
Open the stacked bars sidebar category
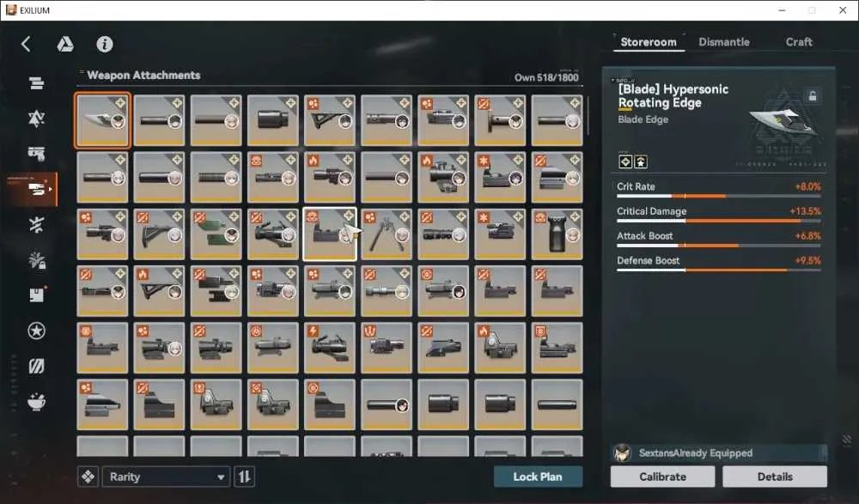[37, 83]
